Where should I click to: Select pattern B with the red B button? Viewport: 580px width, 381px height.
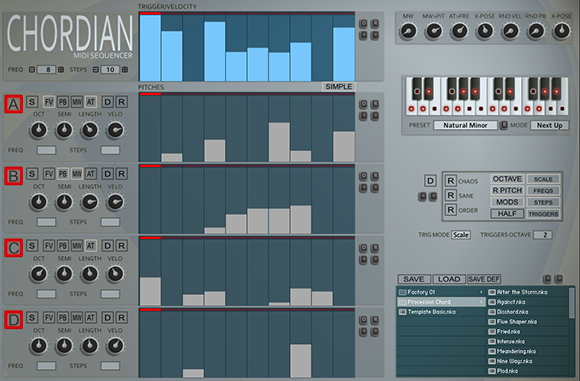pos(13,176)
